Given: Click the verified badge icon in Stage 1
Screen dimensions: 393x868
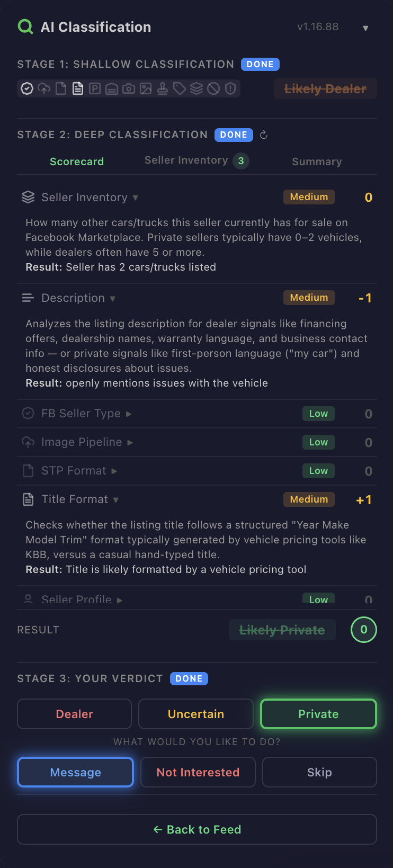Looking at the screenshot, I should tap(27, 88).
